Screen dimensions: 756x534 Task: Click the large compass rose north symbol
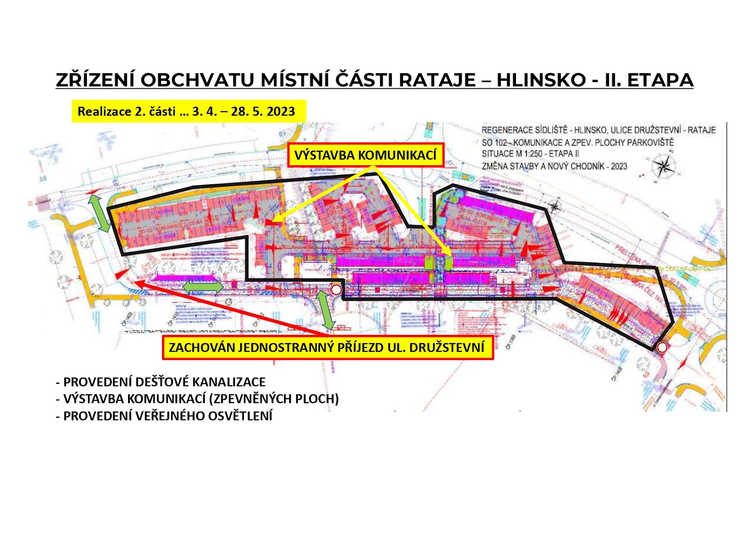click(x=664, y=166)
